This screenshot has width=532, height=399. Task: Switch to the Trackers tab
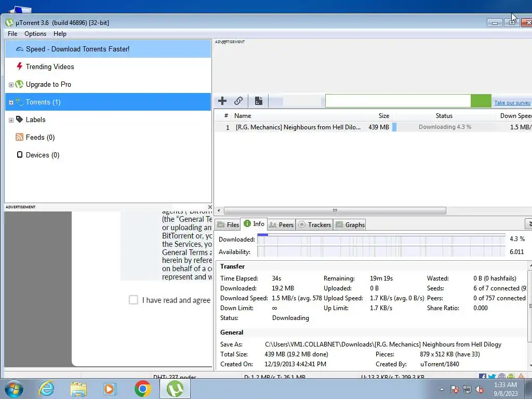[314, 224]
